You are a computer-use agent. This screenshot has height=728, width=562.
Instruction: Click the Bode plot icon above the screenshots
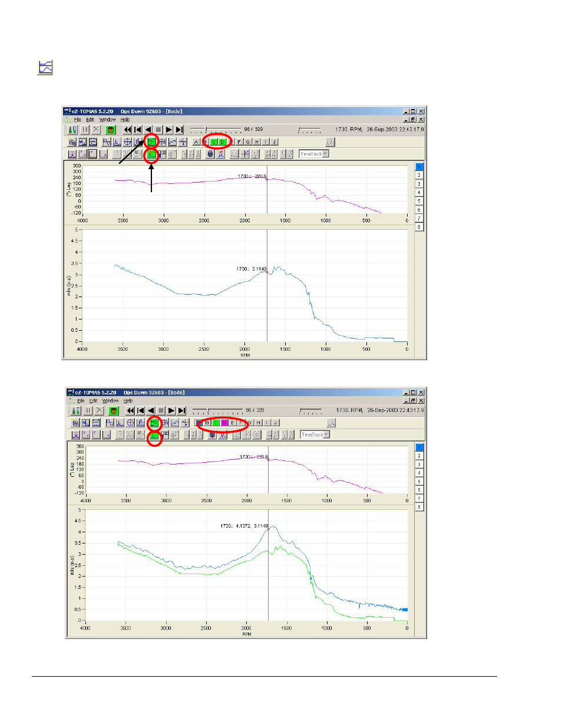pos(45,67)
